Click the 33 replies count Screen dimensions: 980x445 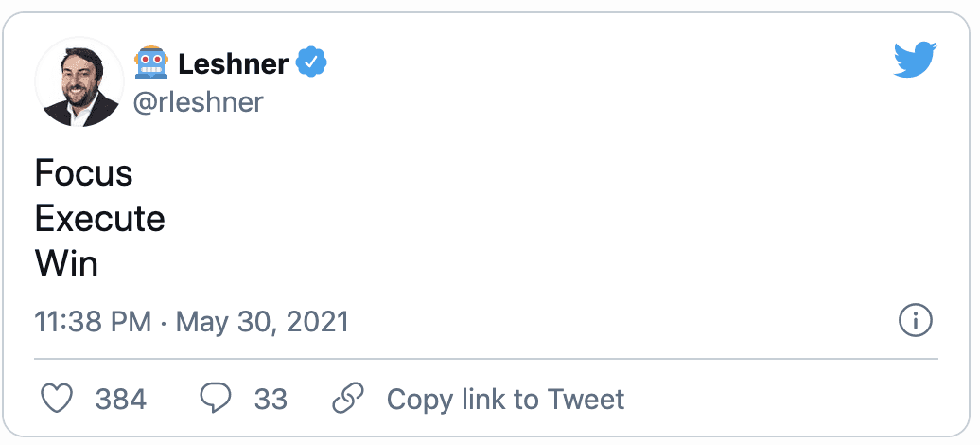click(271, 400)
